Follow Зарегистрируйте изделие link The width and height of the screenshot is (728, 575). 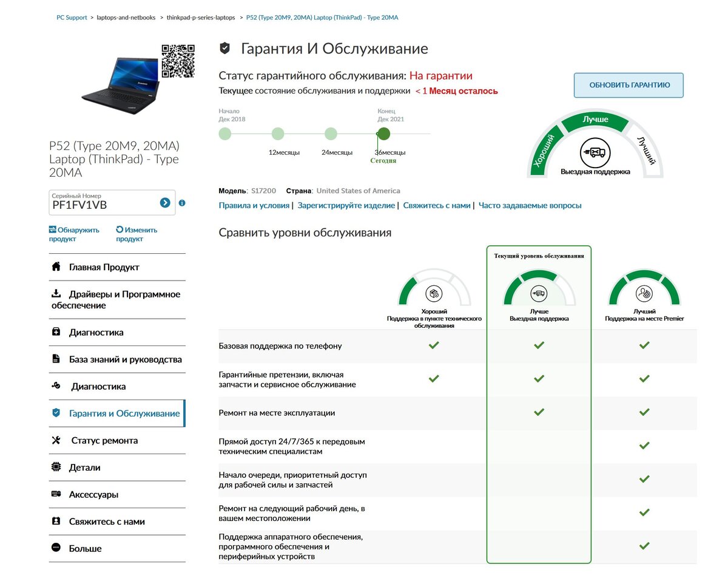coord(346,205)
